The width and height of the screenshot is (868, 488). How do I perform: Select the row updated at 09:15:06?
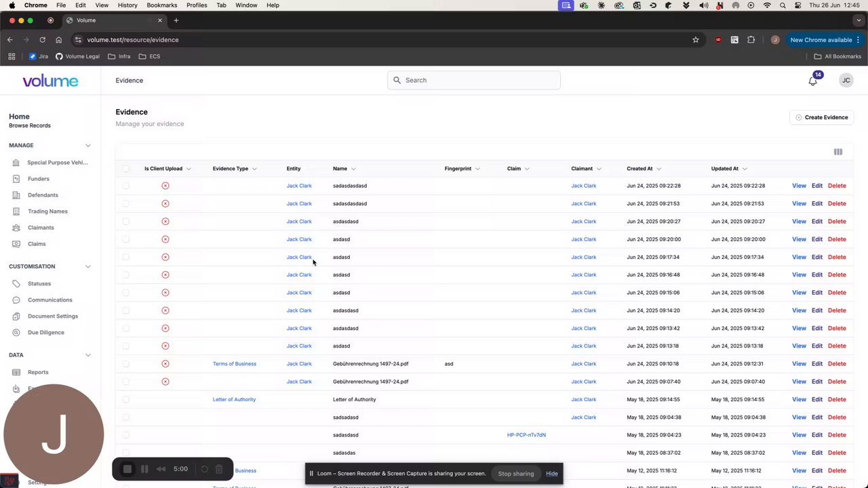125,293
